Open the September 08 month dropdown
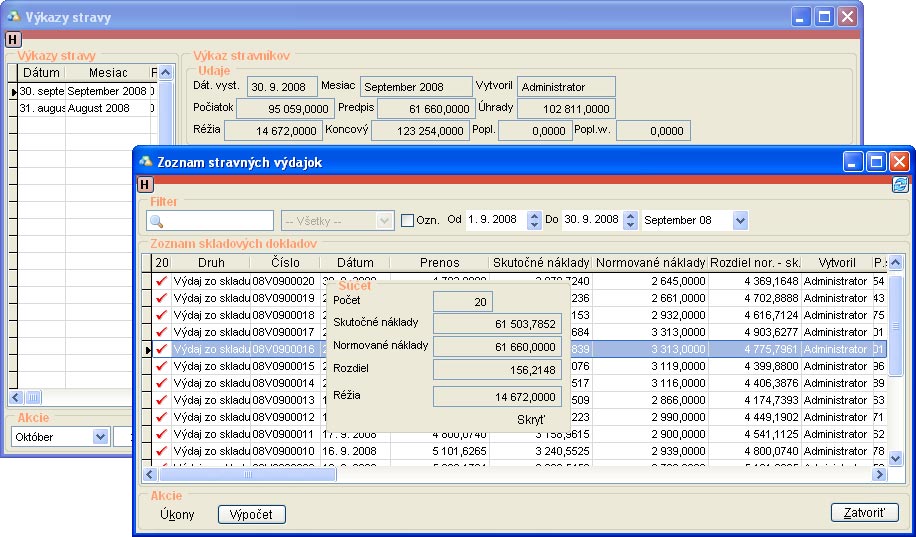916x537 pixels. click(740, 220)
